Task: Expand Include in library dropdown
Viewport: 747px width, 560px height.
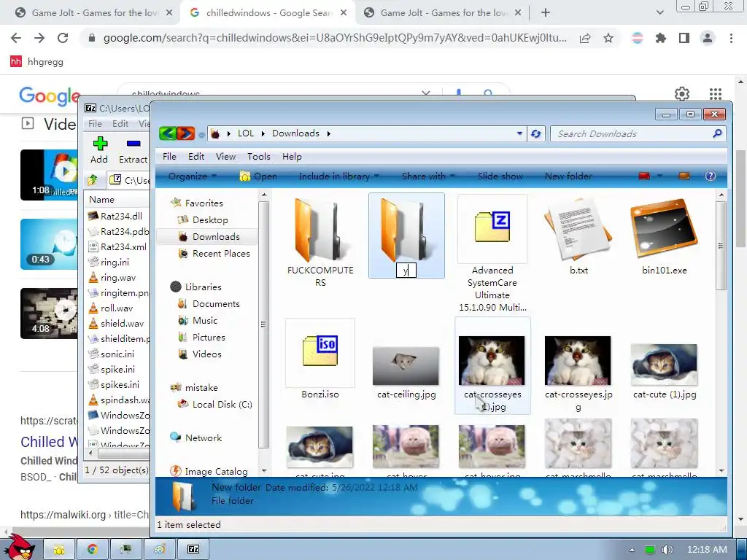Action: [x=338, y=176]
